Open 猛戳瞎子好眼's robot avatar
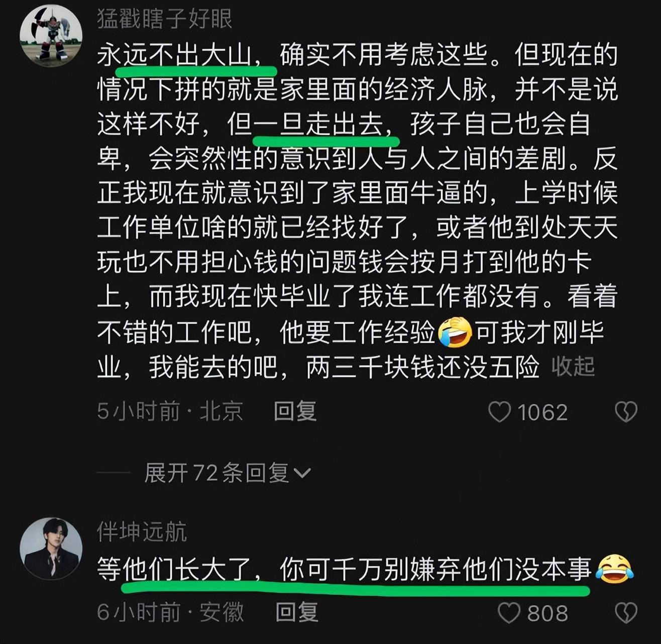The image size is (661, 644). point(51,35)
